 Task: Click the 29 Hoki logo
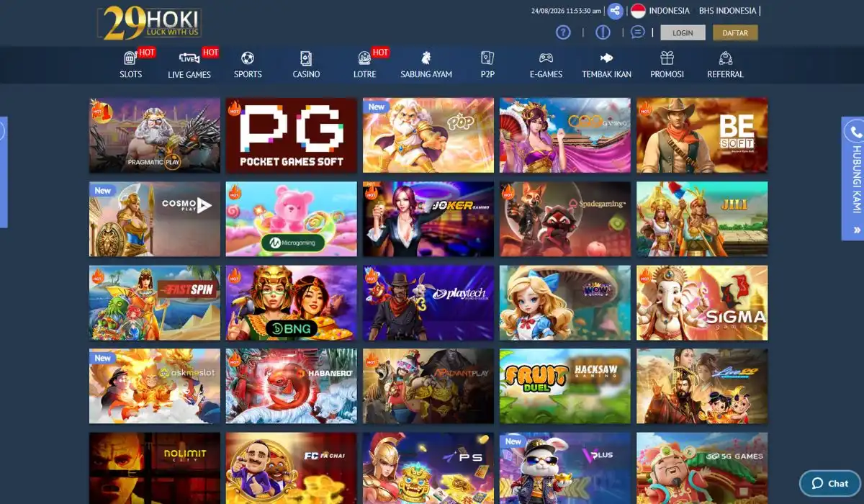click(150, 23)
